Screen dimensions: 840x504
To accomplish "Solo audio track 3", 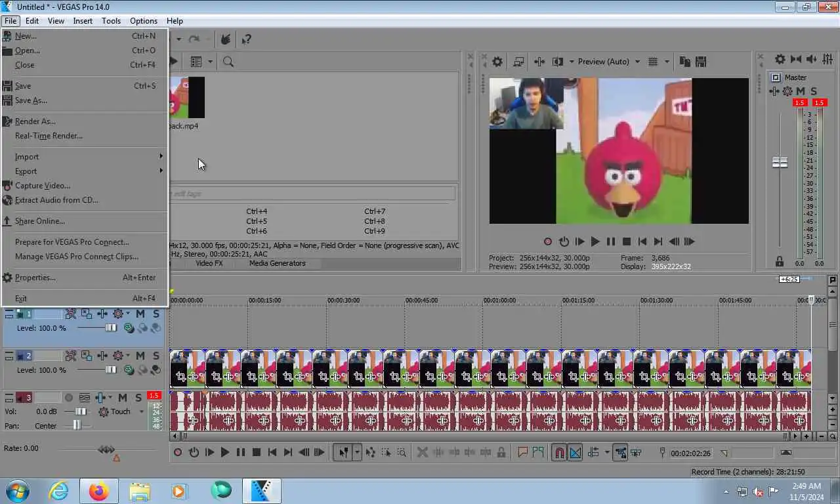I will (x=138, y=398).
